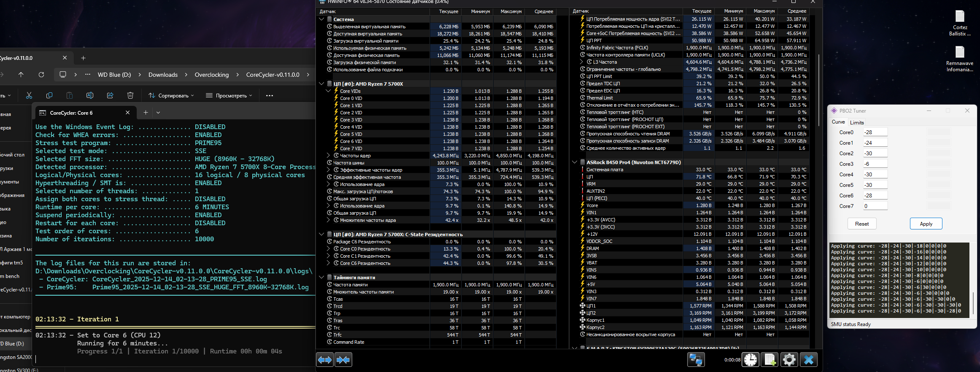Show collapsed breadcrumb path ellipsis in Explorer
This screenshot has width=980, height=372.
pyautogui.click(x=88, y=75)
